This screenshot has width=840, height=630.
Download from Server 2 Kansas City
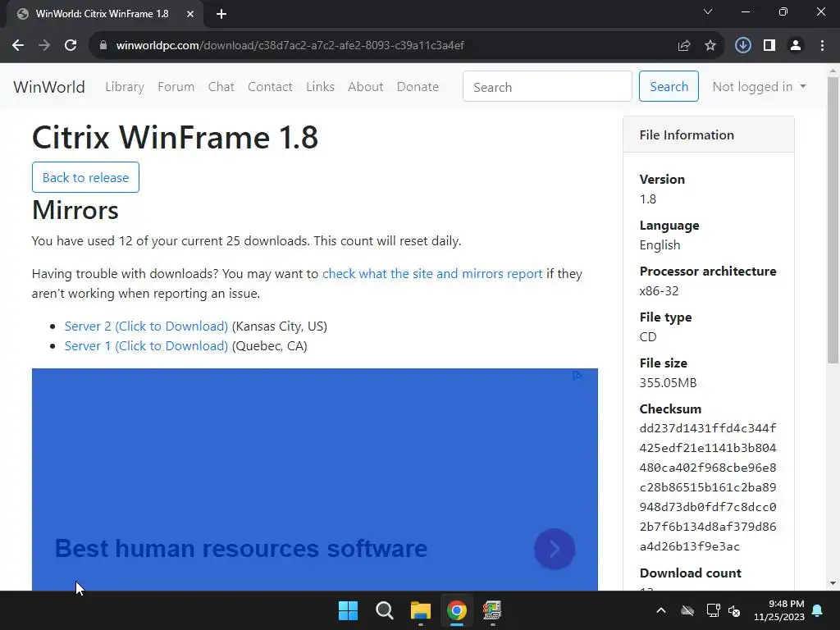tap(146, 326)
